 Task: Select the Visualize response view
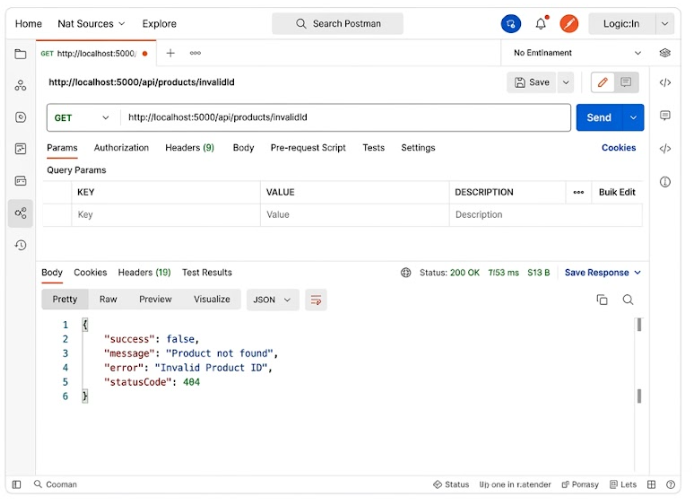(212, 300)
